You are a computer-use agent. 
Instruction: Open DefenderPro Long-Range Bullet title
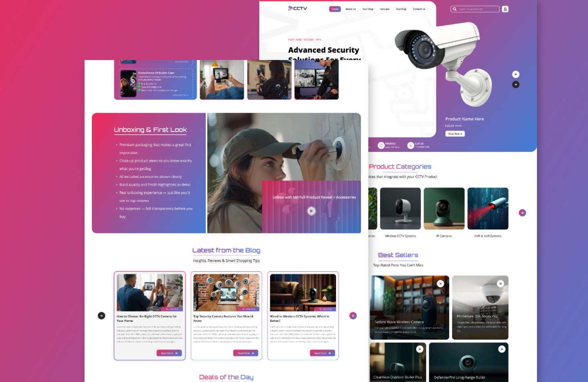(x=460, y=378)
